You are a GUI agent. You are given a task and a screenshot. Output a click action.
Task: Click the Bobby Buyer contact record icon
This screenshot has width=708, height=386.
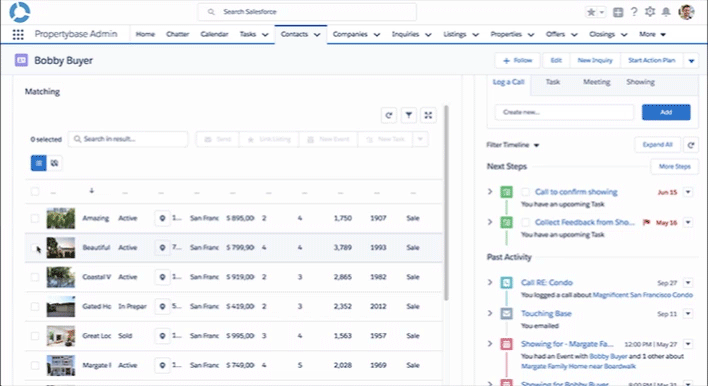(x=21, y=60)
